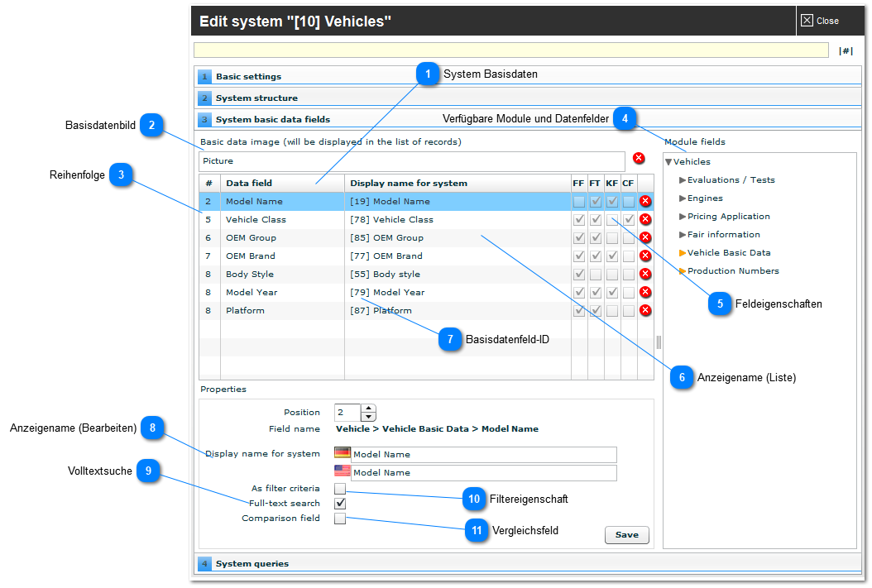Delete the Model Year row
872x588 pixels.
[x=645, y=292]
